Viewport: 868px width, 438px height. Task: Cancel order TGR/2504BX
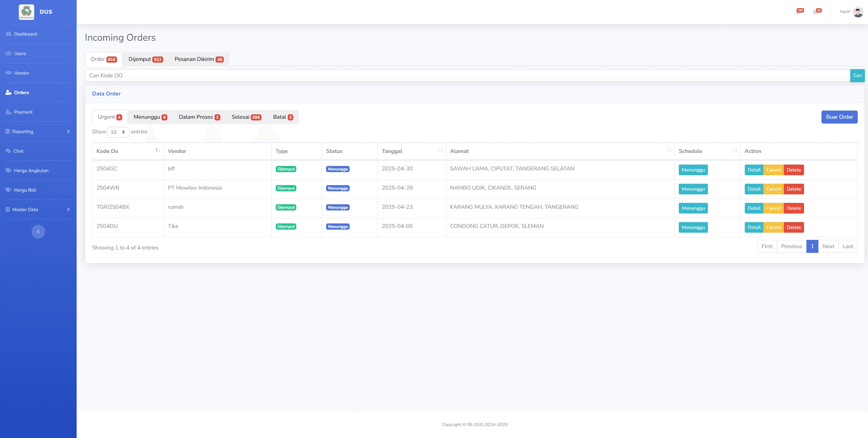click(773, 208)
